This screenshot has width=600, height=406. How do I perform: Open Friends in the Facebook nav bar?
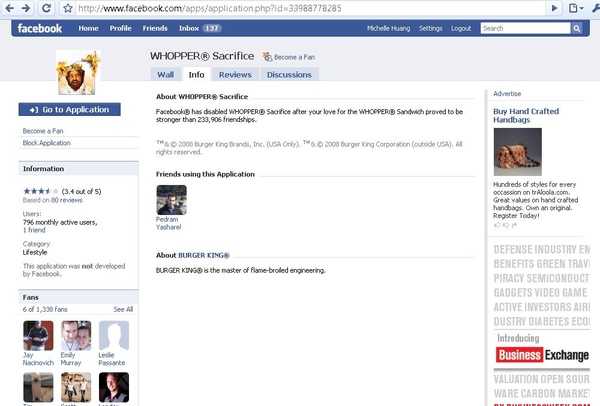point(155,28)
